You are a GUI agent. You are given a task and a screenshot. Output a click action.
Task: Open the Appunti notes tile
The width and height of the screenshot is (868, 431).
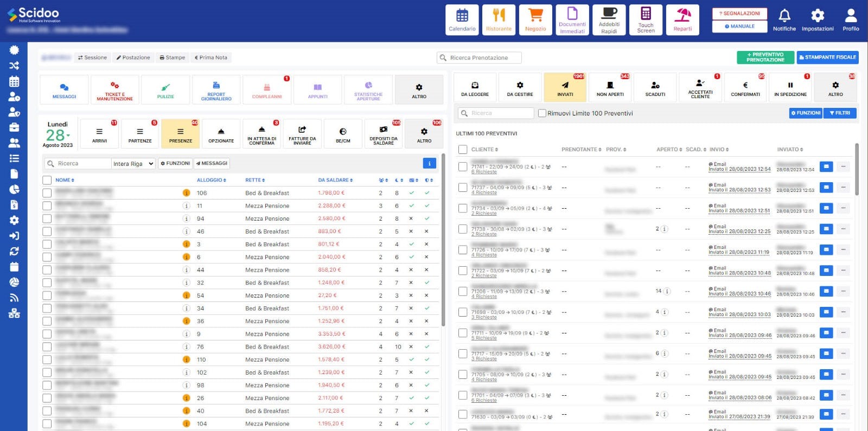[317, 89]
